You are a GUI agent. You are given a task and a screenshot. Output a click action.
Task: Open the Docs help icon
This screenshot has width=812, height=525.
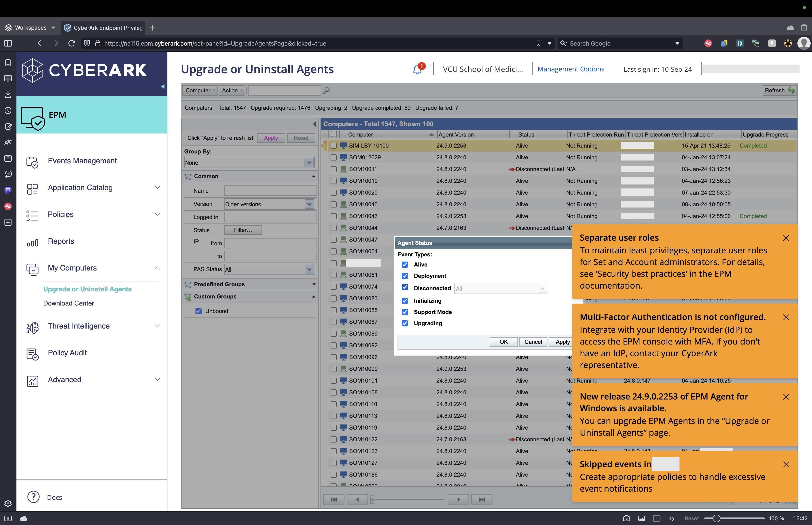pyautogui.click(x=33, y=497)
